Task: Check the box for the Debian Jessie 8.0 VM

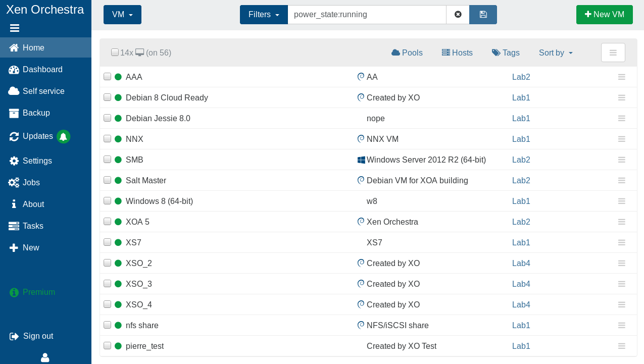Action: tap(107, 118)
